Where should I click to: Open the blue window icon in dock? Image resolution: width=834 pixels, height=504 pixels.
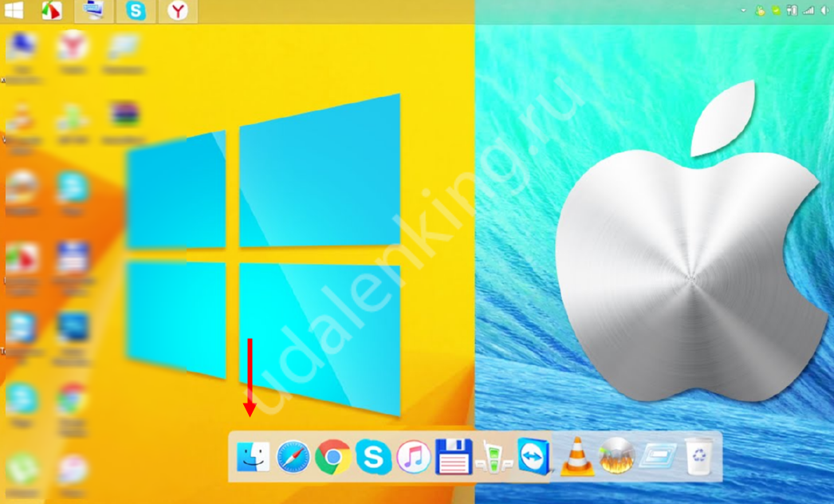coord(657,457)
